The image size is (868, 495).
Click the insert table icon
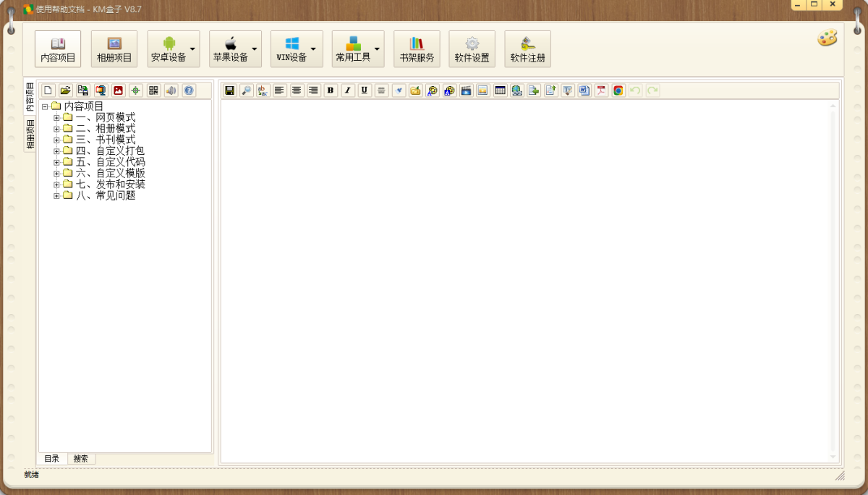[500, 90]
